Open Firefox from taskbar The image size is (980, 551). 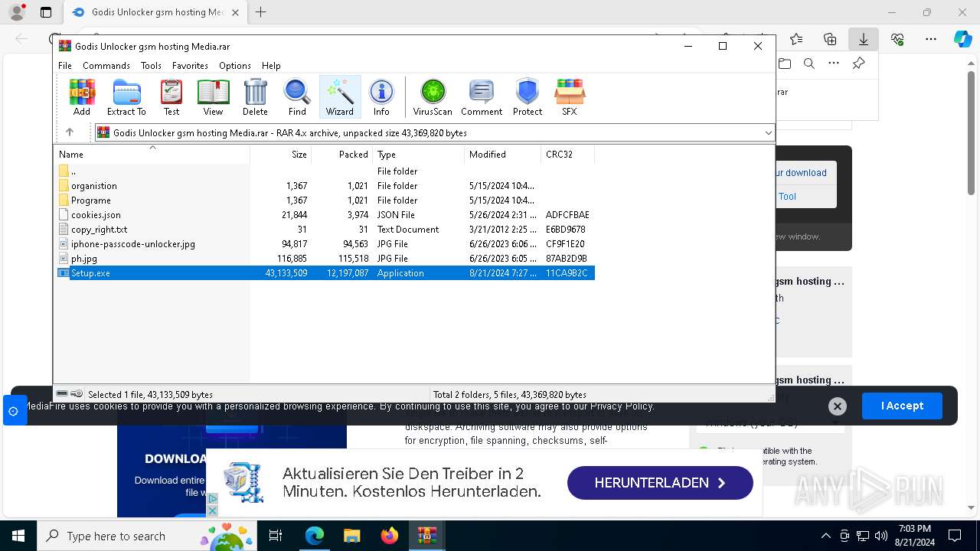tap(390, 536)
